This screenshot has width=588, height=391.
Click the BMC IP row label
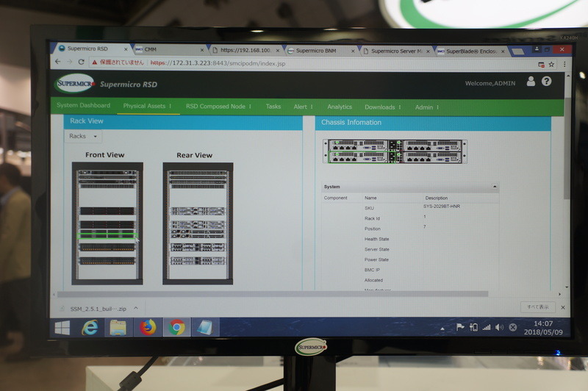(x=372, y=270)
